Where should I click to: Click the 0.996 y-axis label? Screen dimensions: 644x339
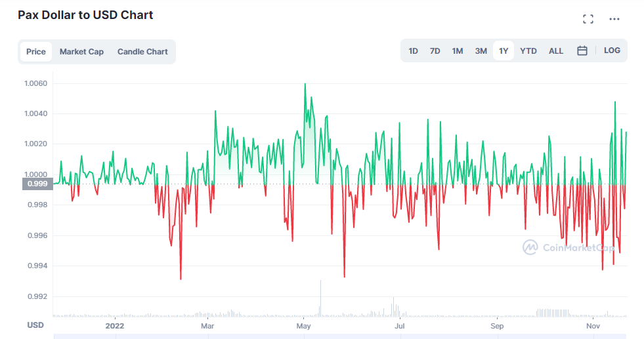(x=37, y=235)
